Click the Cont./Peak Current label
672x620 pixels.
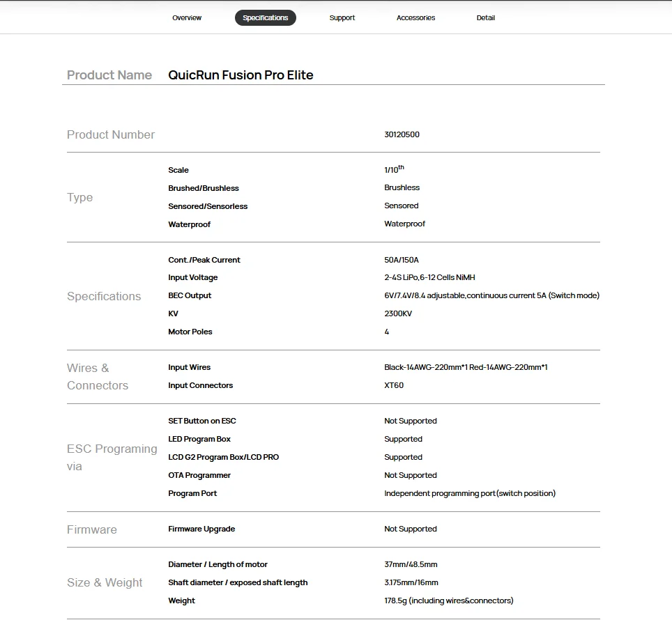click(x=204, y=260)
